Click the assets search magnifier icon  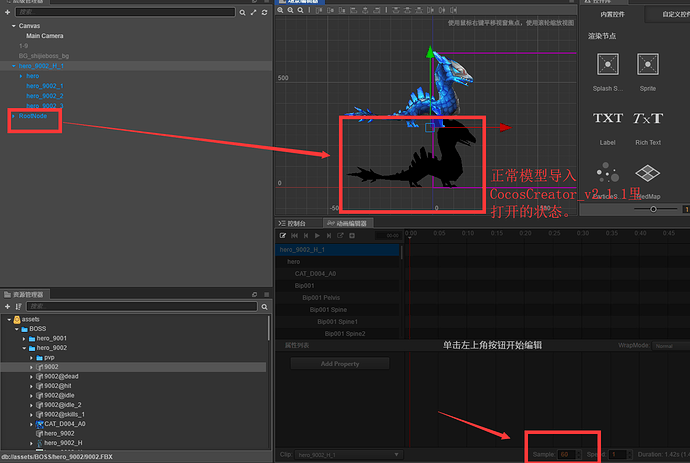click(x=264, y=307)
